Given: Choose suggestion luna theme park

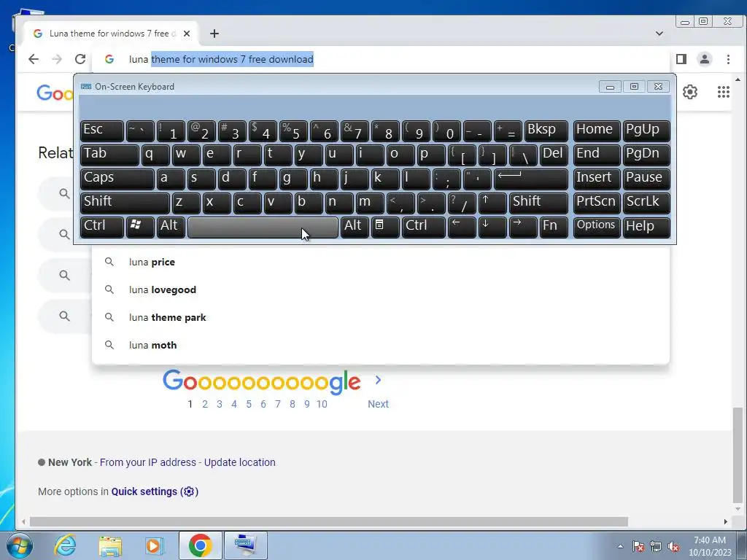Looking at the screenshot, I should point(380,317).
